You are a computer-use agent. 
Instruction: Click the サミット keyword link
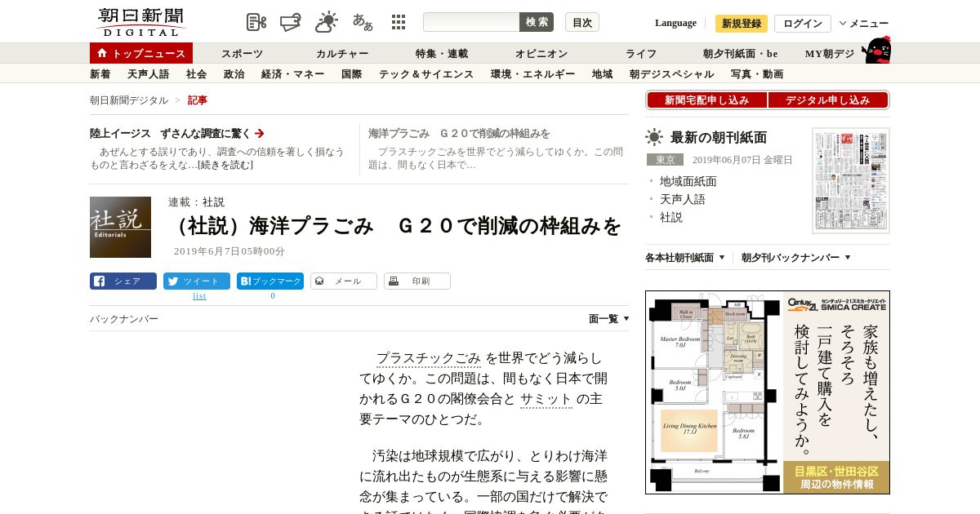click(546, 399)
